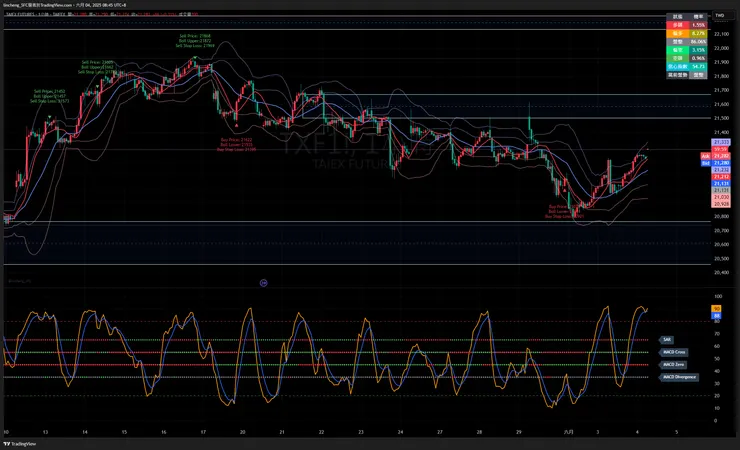Click the orange 90 oscillator value label
740x450 pixels.
pos(716,309)
